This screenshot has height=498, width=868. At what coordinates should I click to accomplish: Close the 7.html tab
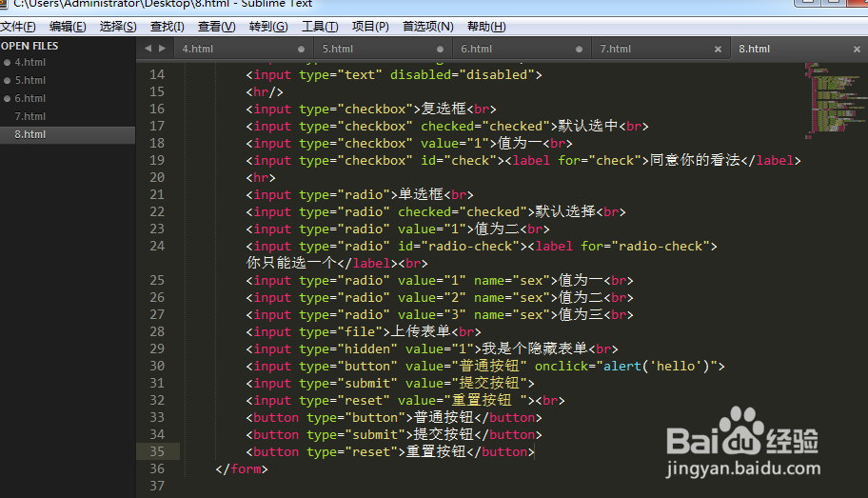pos(718,49)
